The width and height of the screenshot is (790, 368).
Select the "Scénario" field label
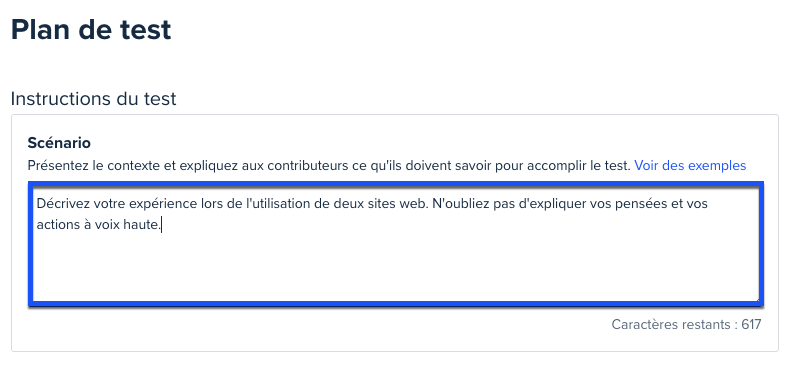[59, 143]
